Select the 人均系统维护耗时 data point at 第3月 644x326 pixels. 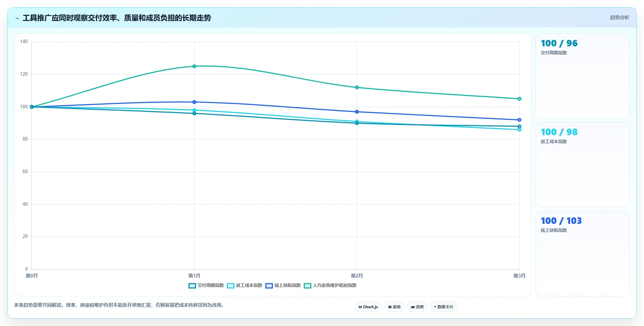(x=519, y=99)
